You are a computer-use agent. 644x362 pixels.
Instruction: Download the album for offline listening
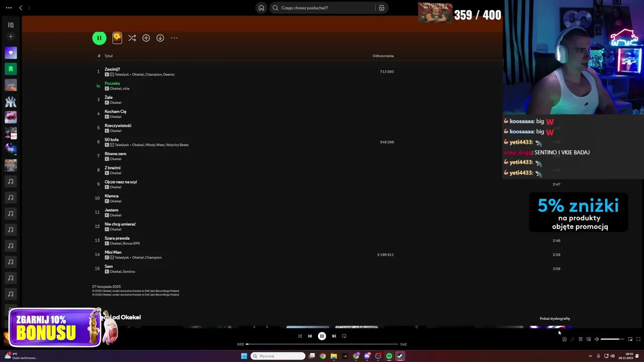(160, 38)
